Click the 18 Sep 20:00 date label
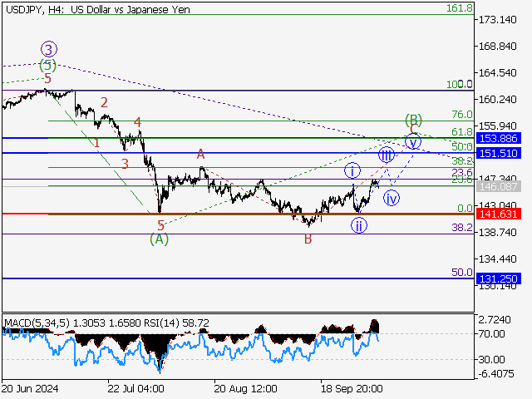Viewport: 532px width, 399px height. click(352, 388)
